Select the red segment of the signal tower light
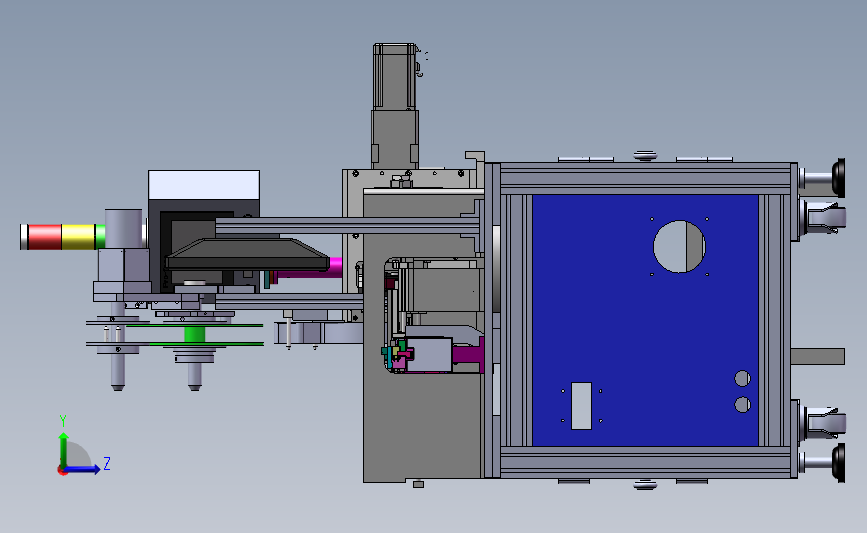867x533 pixels. point(45,237)
